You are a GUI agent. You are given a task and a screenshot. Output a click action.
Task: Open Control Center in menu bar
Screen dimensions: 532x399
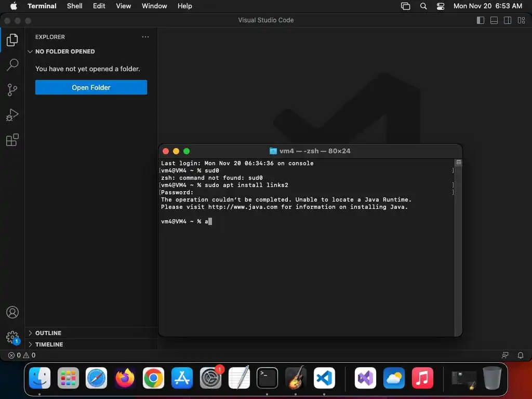click(x=441, y=6)
